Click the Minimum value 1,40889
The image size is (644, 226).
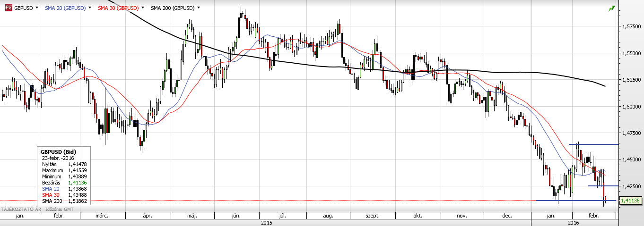(x=78, y=176)
